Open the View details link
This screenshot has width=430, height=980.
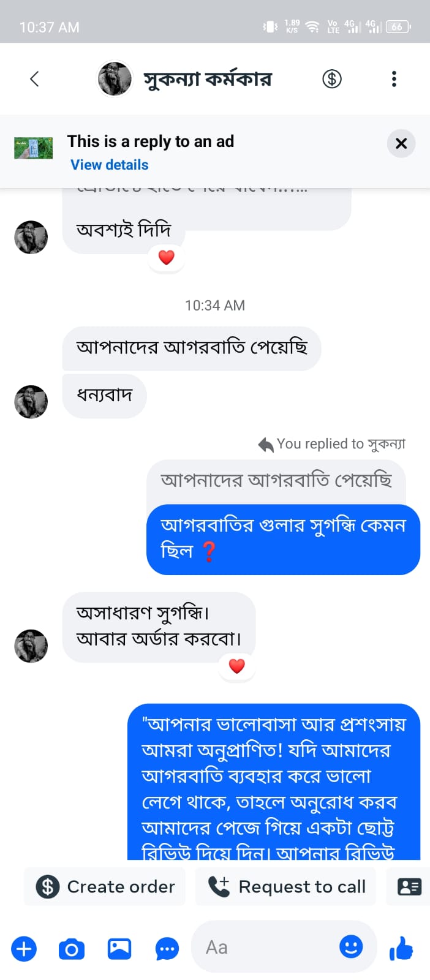pos(110,165)
